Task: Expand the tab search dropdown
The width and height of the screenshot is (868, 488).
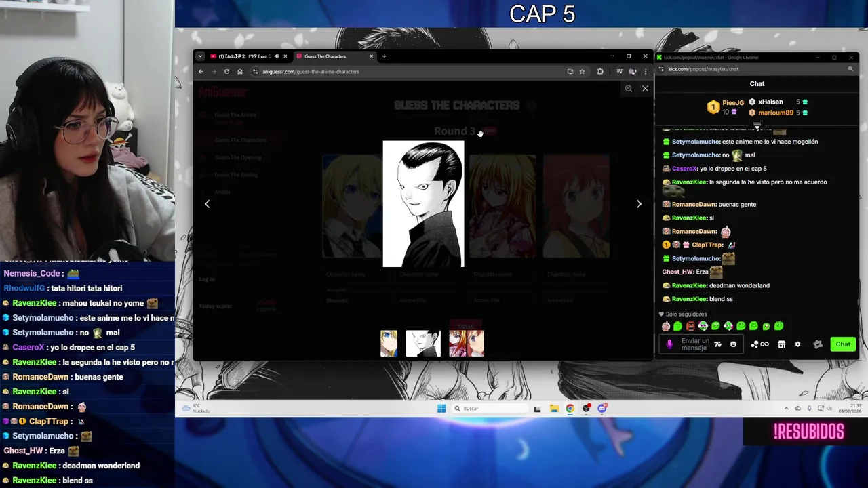Action: [199, 56]
